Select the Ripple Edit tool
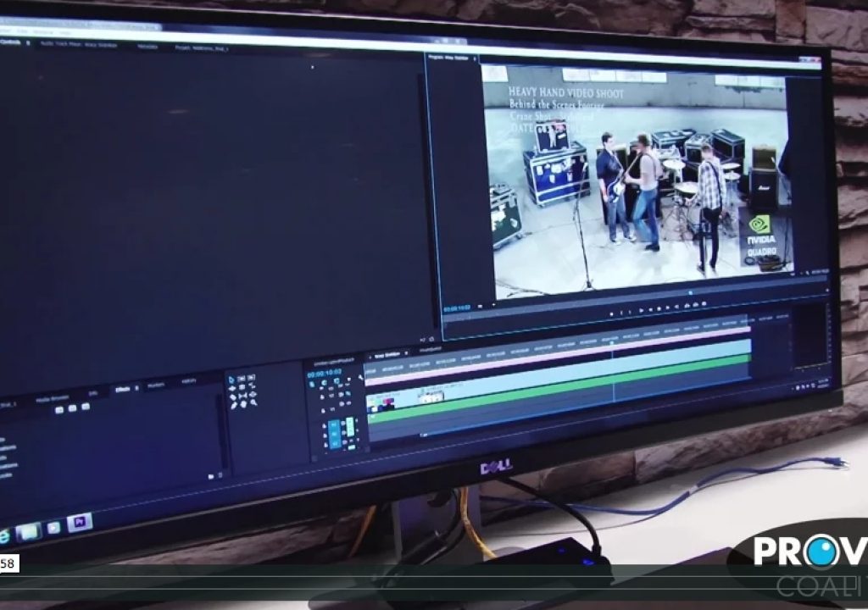Screen dimensions: 868x610 coord(232,389)
